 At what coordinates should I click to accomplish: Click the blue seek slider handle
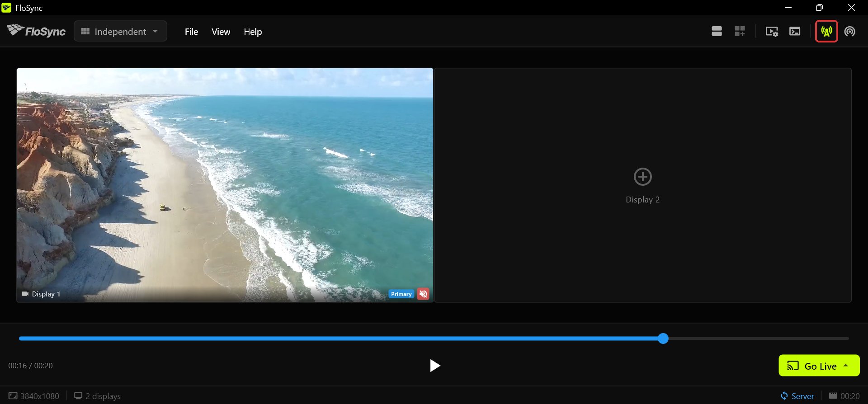[x=663, y=338]
